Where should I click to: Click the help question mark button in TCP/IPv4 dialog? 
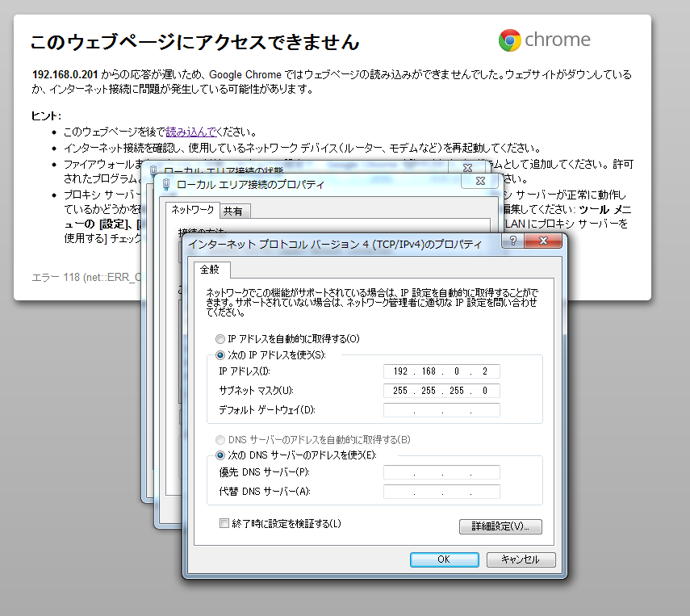tap(513, 241)
